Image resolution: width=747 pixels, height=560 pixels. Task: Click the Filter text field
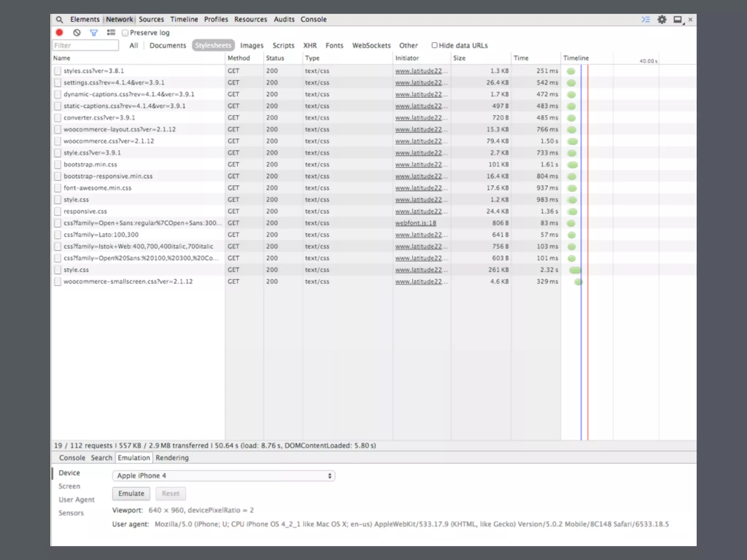(85, 45)
